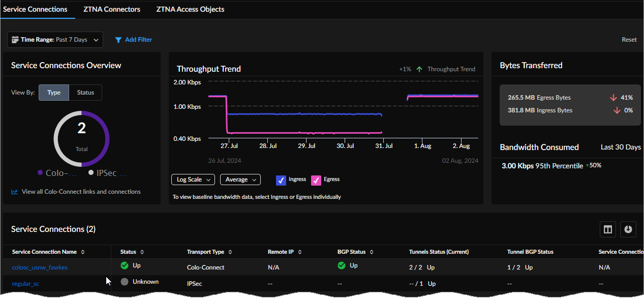
Task: Uncheck the Egress checkbox
Action: 316,180
